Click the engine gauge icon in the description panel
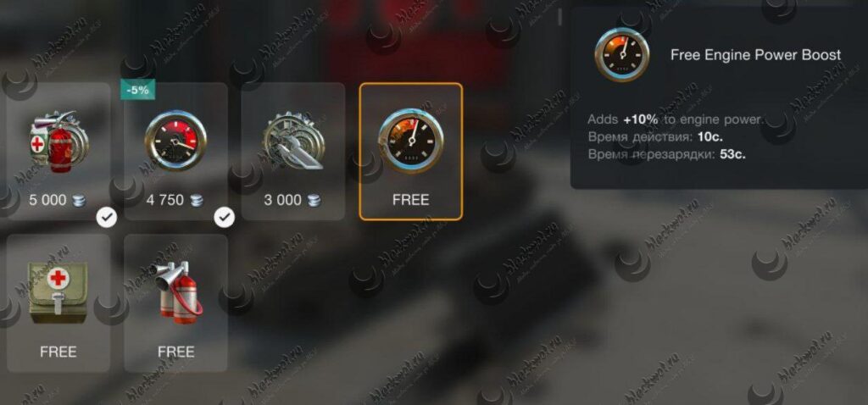The image size is (868, 405). (622, 55)
